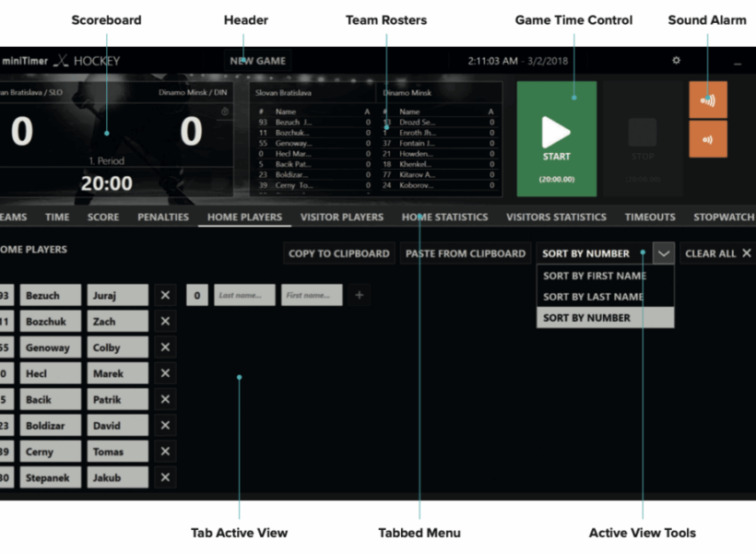Delete player Genoway Colby from roster
The height and width of the screenshot is (553, 756).
pos(165,347)
